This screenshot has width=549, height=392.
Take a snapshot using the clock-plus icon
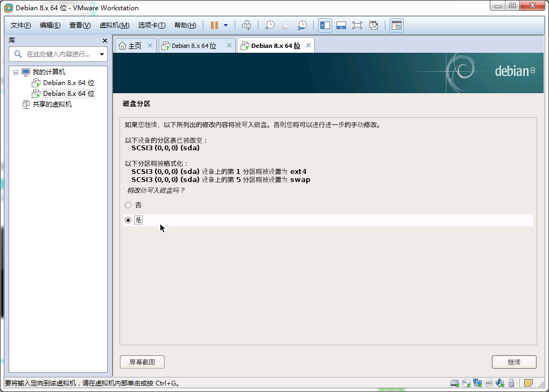click(270, 25)
